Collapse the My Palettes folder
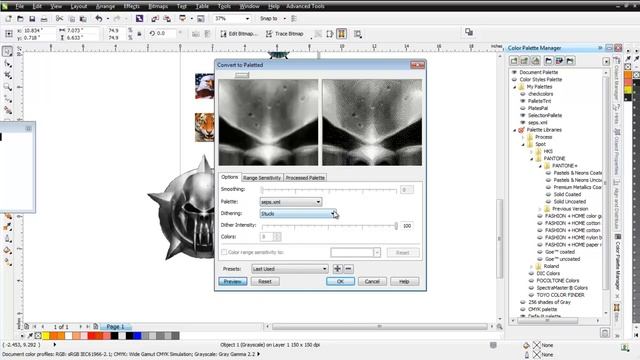This screenshot has height=360, width=640. 515,87
